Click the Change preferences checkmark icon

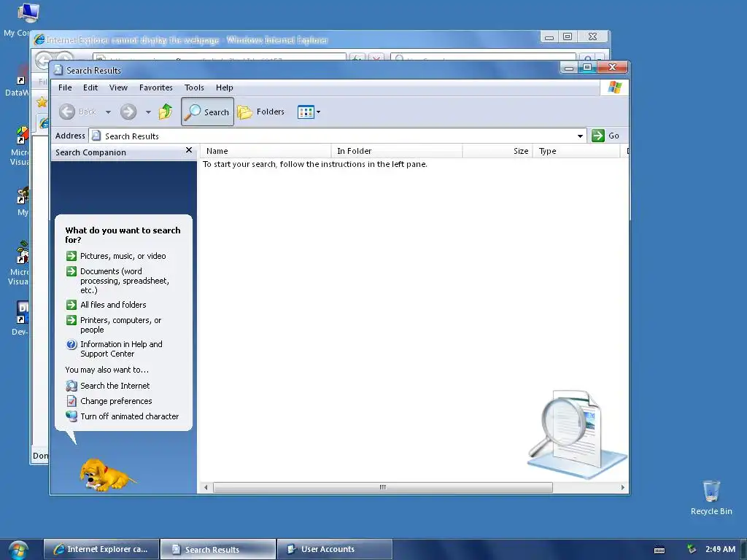(71, 401)
